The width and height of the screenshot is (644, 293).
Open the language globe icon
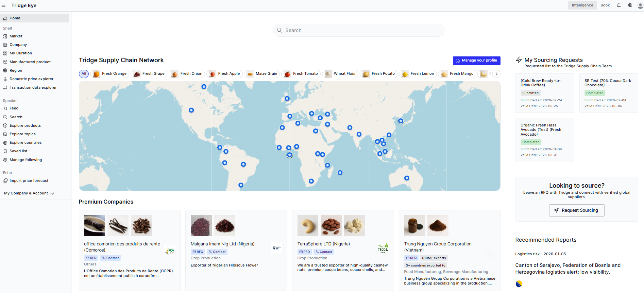coord(630,5)
